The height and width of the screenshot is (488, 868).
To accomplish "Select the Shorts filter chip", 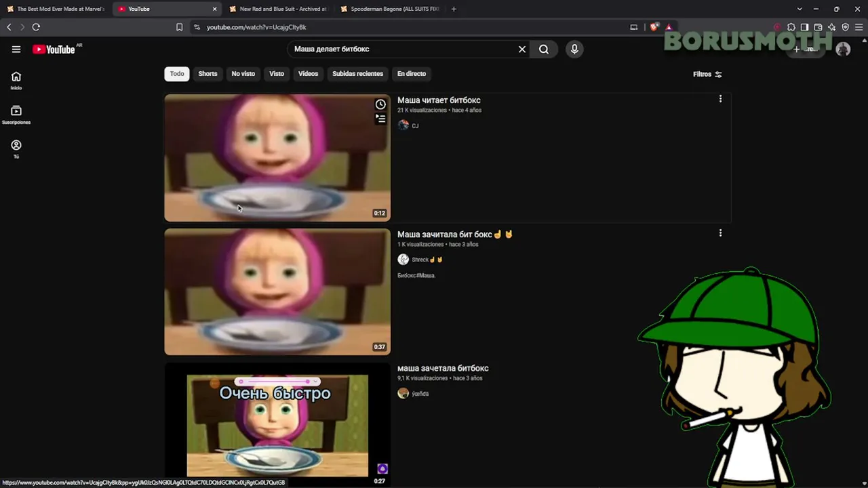I will (208, 73).
